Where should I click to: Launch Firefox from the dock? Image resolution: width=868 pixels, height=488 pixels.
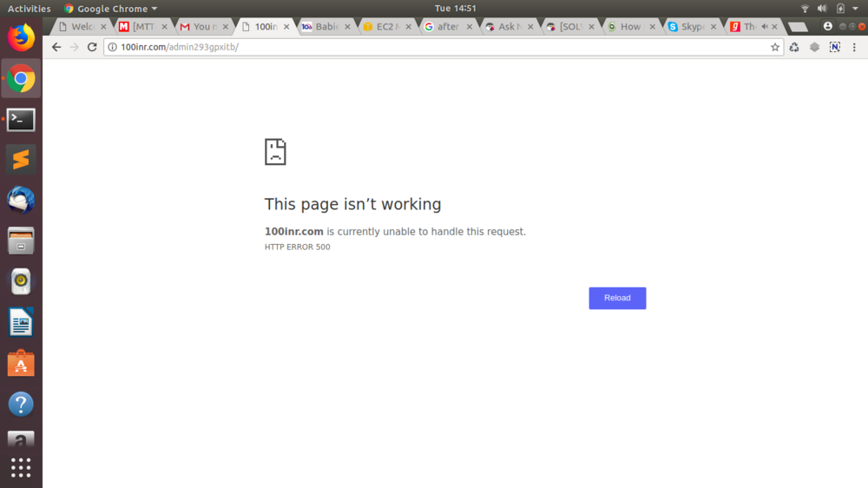pos(21,37)
